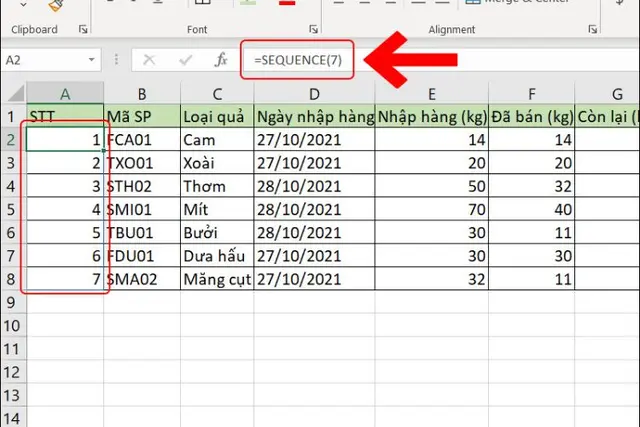
Task: Click the Ngày nhập hàng header cell
Action: pos(314,116)
